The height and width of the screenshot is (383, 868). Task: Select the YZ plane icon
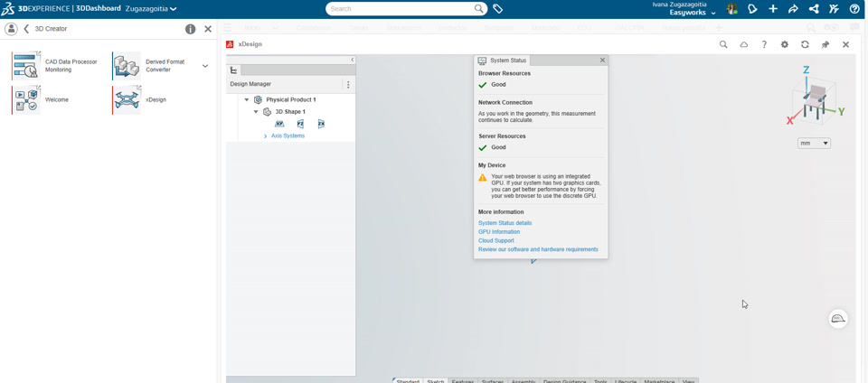[300, 124]
